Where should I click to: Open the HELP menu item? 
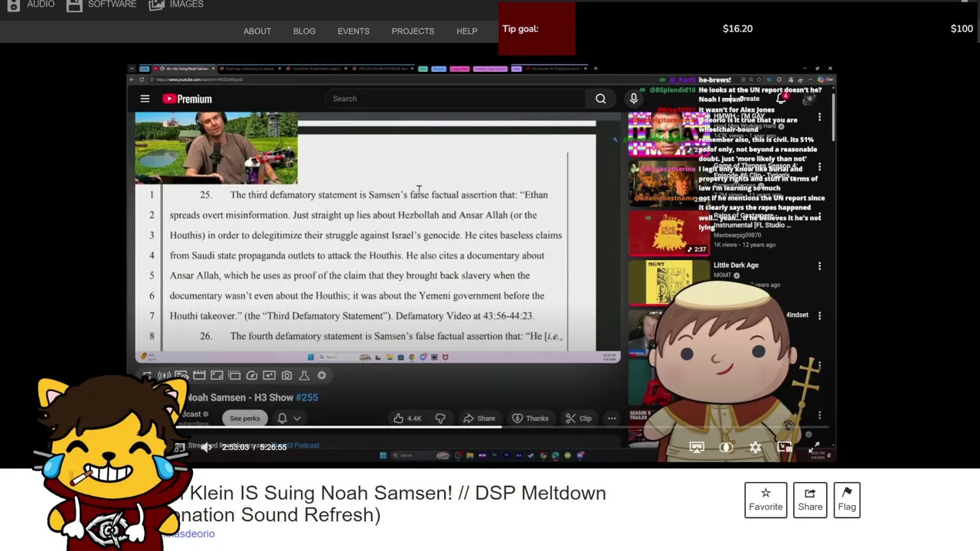point(467,31)
